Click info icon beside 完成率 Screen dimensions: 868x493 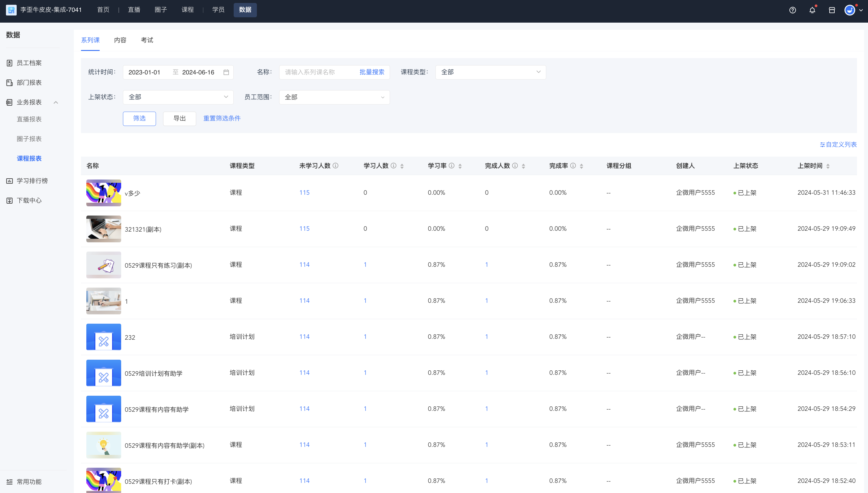573,166
